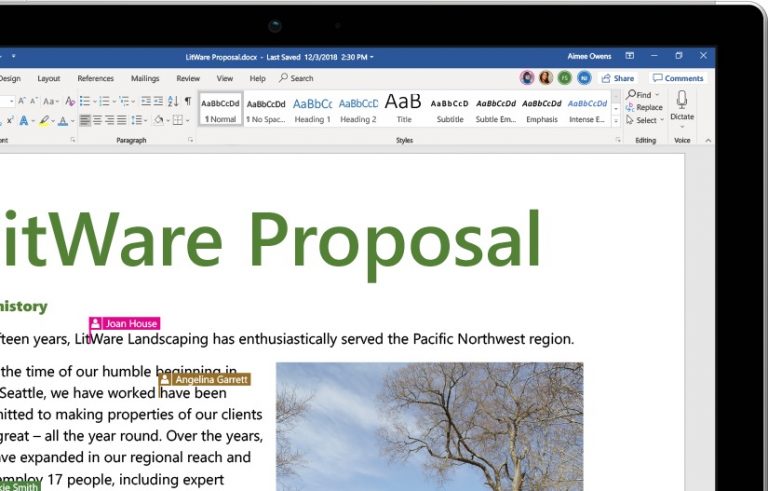Open the Help ribbon tab

click(x=258, y=78)
